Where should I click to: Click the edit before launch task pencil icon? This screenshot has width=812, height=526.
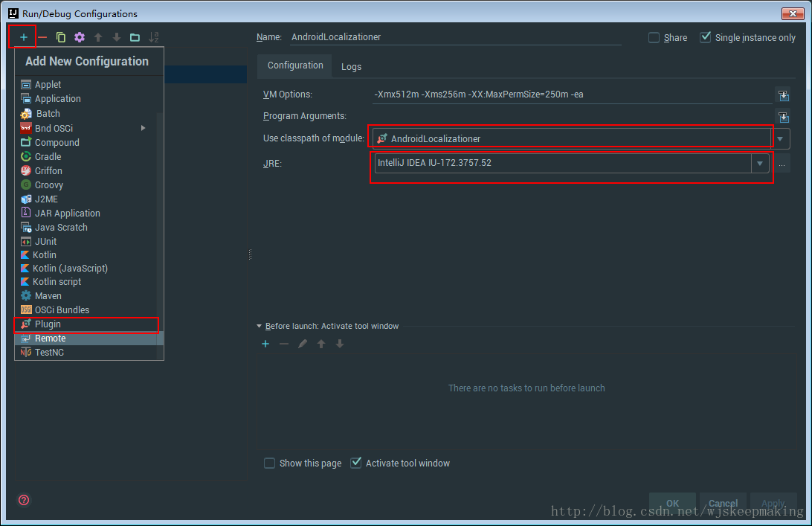point(303,344)
